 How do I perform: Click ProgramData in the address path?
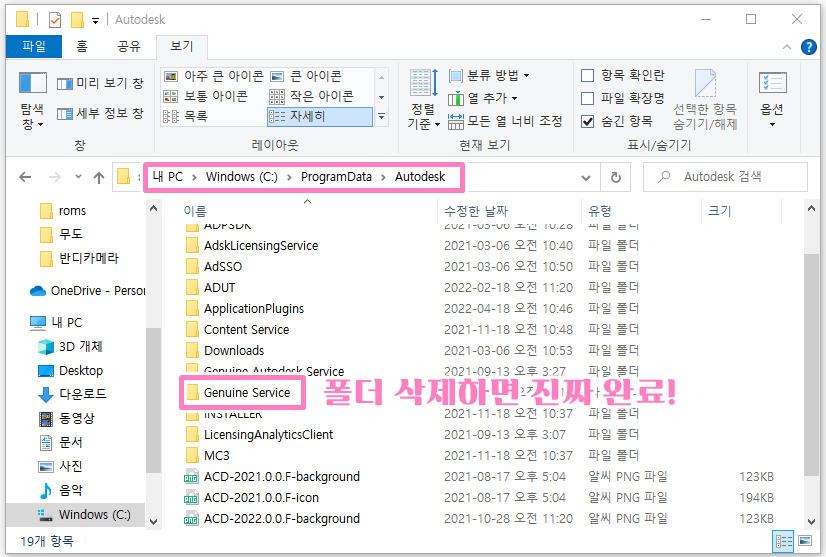coord(336,177)
